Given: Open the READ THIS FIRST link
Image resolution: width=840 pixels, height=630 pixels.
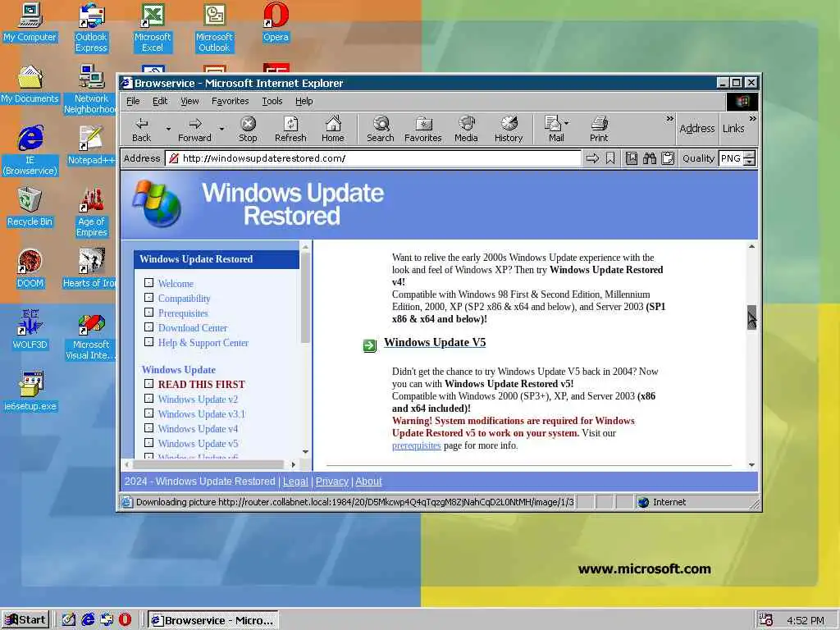Looking at the screenshot, I should point(202,384).
